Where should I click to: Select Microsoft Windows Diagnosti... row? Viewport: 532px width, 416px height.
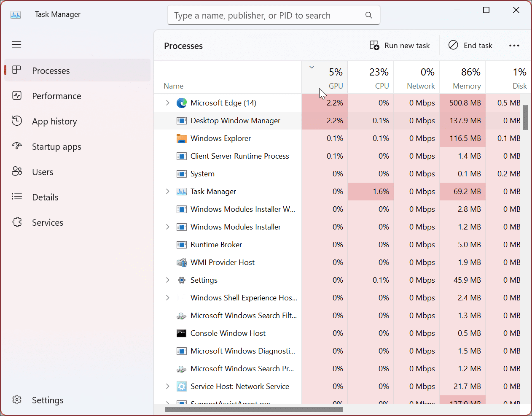click(x=337, y=351)
